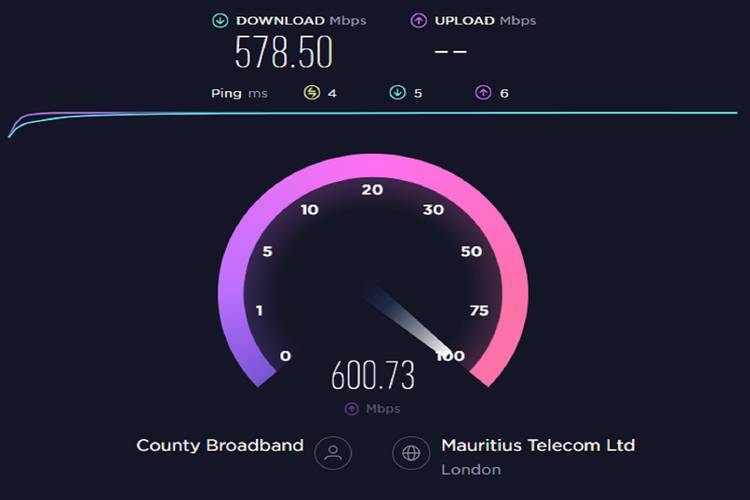Open the Mauritius Telecom Ltd server link
This screenshot has width=750, height=500.
coord(538,445)
